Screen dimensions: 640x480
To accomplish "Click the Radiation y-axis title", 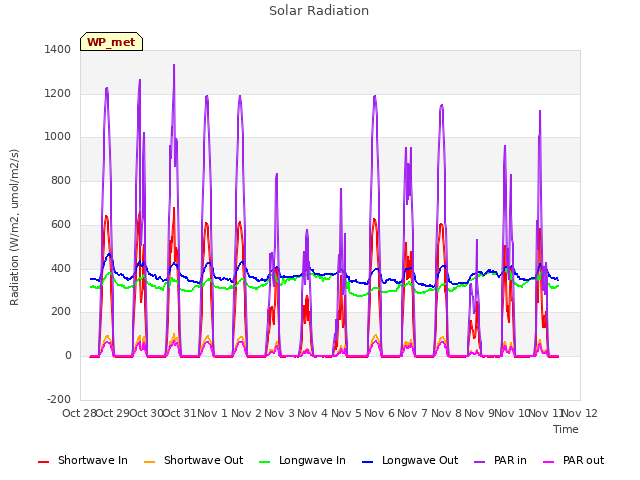I will pyautogui.click(x=14, y=227).
